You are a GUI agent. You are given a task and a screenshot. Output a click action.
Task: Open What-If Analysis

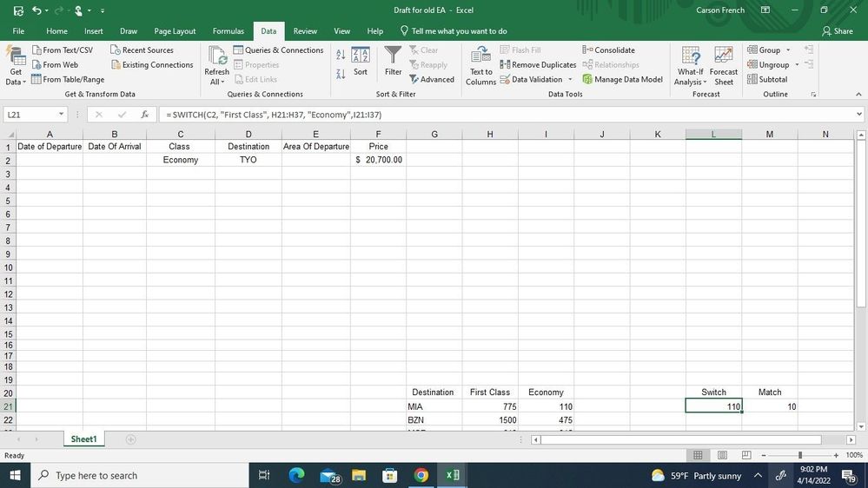(x=690, y=66)
